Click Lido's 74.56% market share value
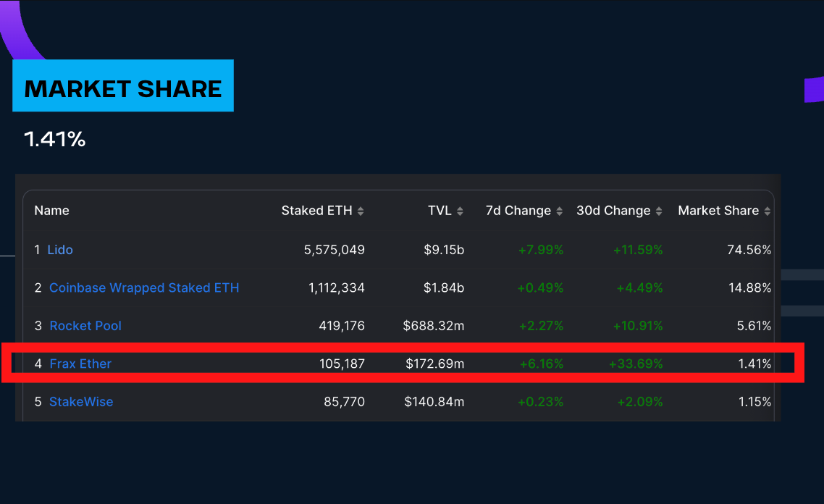This screenshot has width=824, height=504. coord(749,250)
